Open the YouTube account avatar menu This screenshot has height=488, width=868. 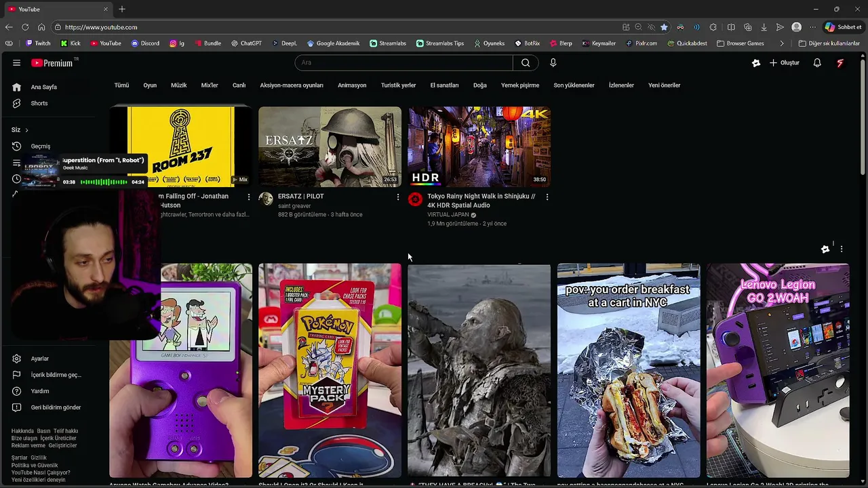[840, 63]
